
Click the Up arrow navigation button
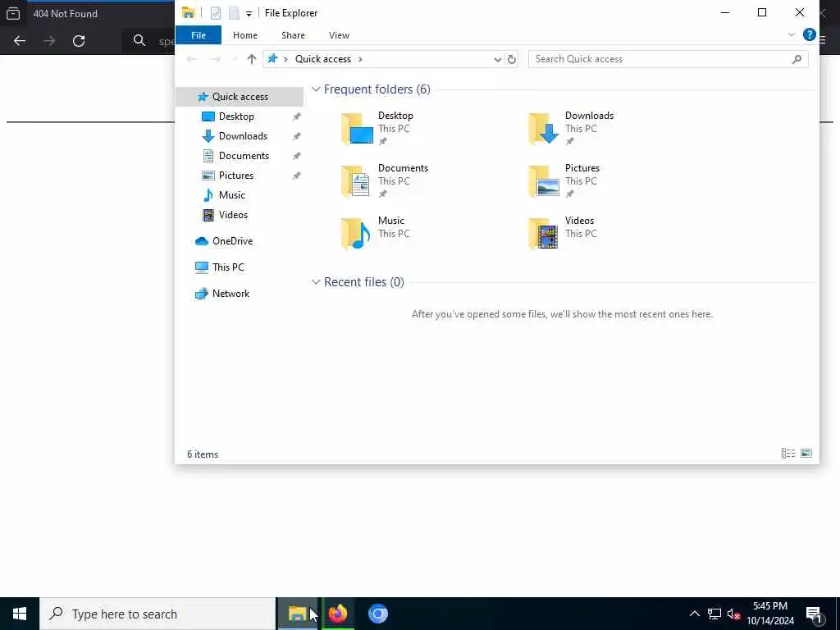(251, 59)
